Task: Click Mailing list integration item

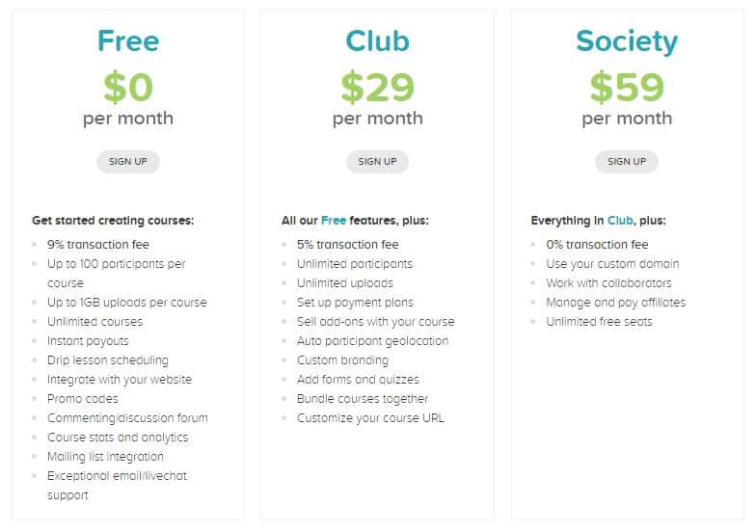Action: 105,457
